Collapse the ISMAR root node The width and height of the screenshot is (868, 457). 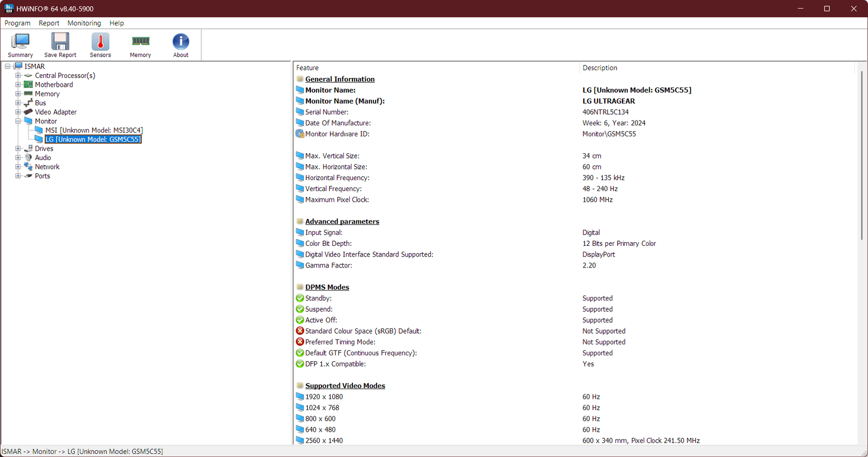[x=8, y=66]
